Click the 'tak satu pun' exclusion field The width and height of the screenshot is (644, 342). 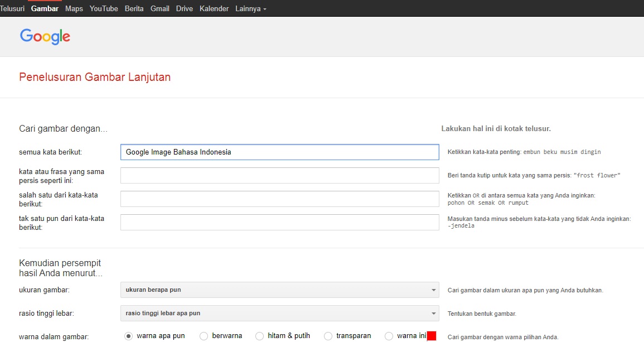(x=280, y=223)
